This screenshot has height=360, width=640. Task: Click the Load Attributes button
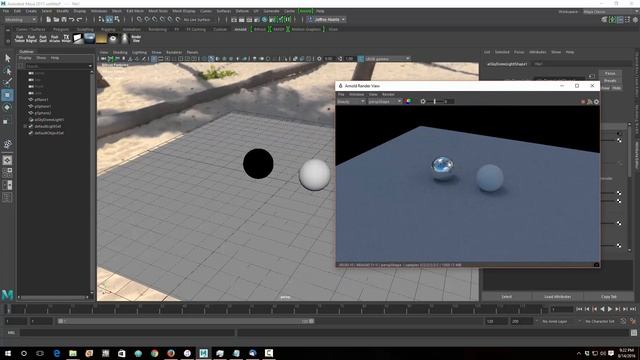tap(557, 297)
